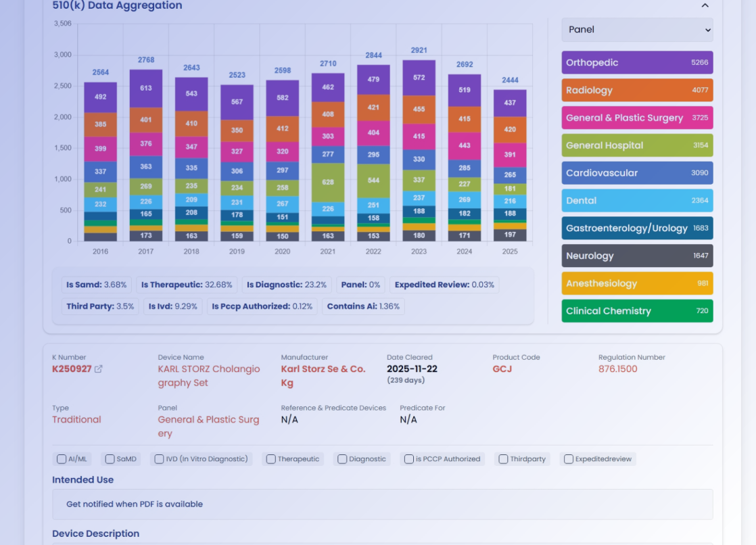Image resolution: width=756 pixels, height=545 pixels.
Task: Check the Expeditedreview checkbox
Action: click(x=569, y=459)
